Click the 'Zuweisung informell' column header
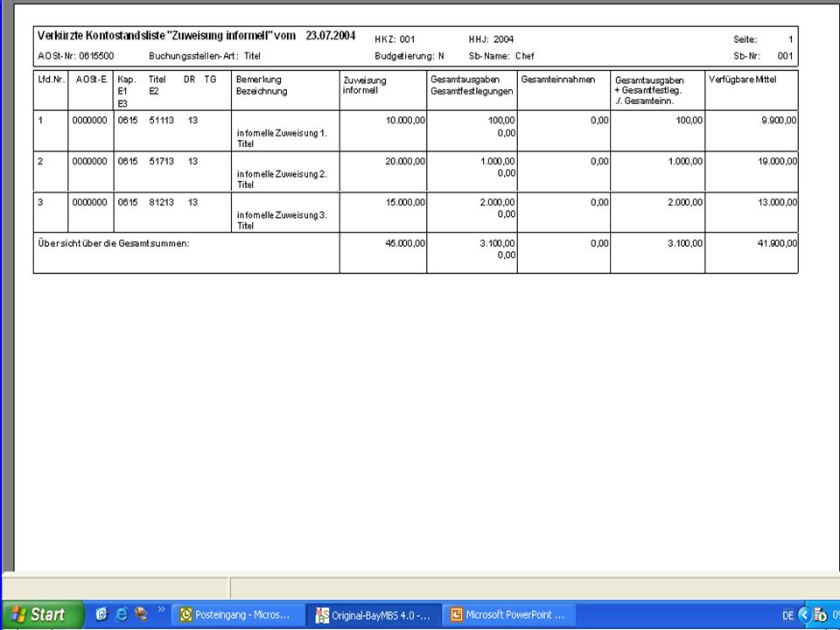 coord(364,85)
